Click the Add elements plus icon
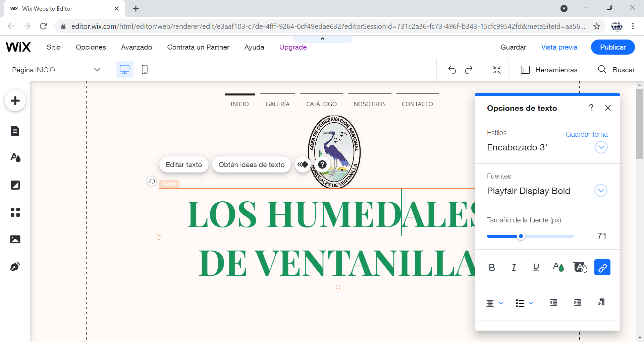This screenshot has height=342, width=644. coord(15,101)
